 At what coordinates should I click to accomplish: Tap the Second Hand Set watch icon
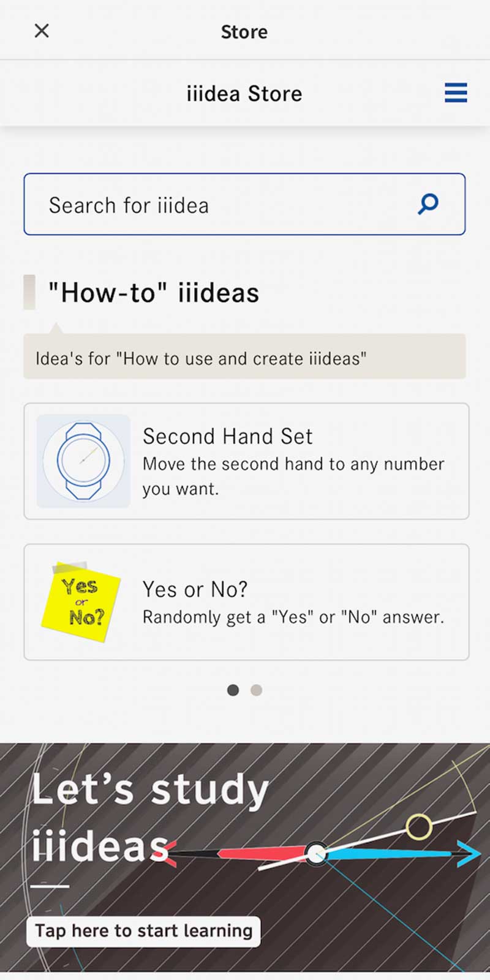coord(83,461)
